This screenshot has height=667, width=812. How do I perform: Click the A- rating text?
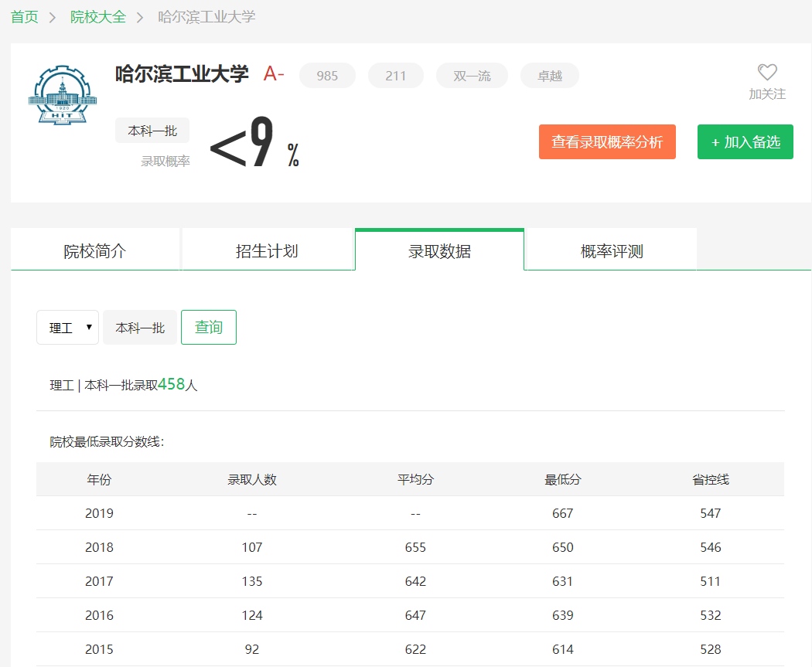(x=274, y=74)
